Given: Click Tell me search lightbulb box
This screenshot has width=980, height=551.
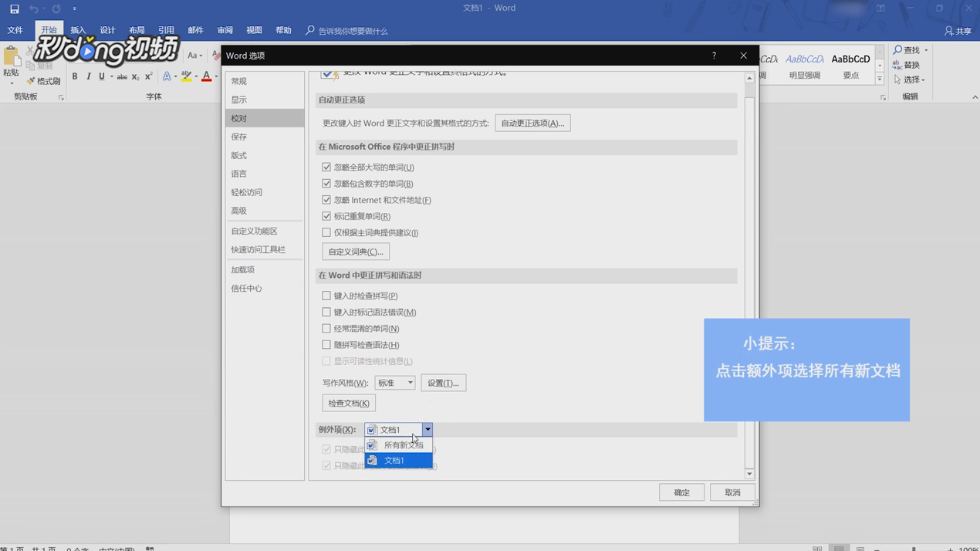Looking at the screenshot, I should (346, 31).
